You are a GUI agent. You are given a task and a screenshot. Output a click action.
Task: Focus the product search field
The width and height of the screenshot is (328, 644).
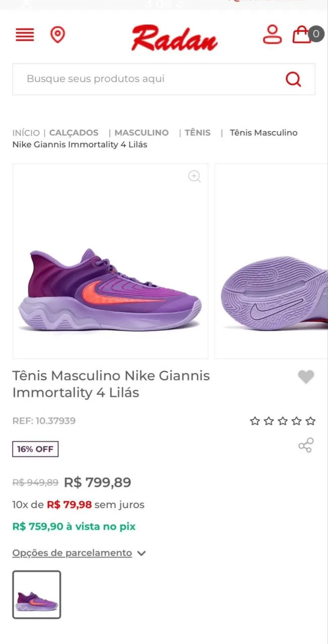tap(146, 79)
